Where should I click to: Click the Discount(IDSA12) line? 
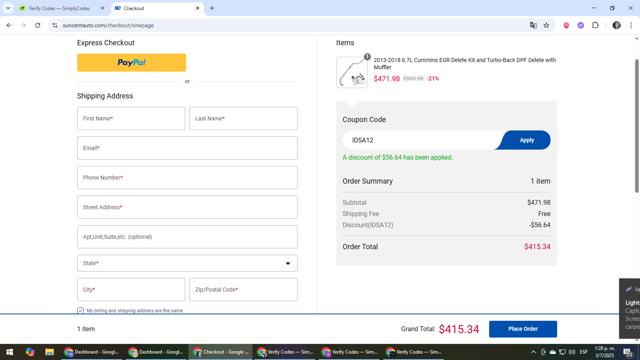(447, 225)
